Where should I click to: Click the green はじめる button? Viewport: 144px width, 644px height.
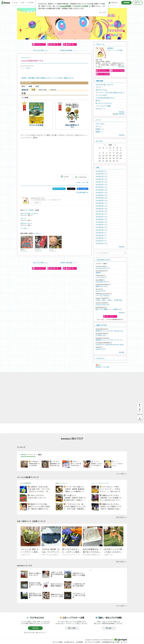(35, 628)
